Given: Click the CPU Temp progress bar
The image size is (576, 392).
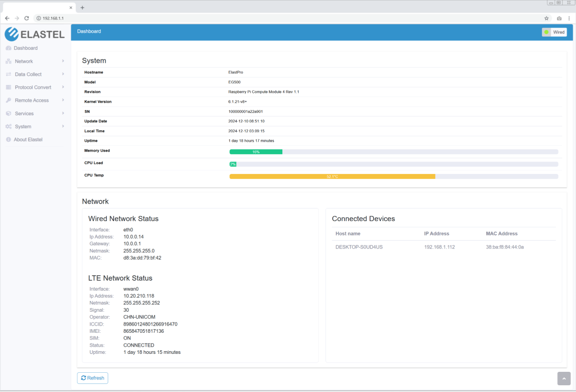Looking at the screenshot, I should tap(394, 176).
